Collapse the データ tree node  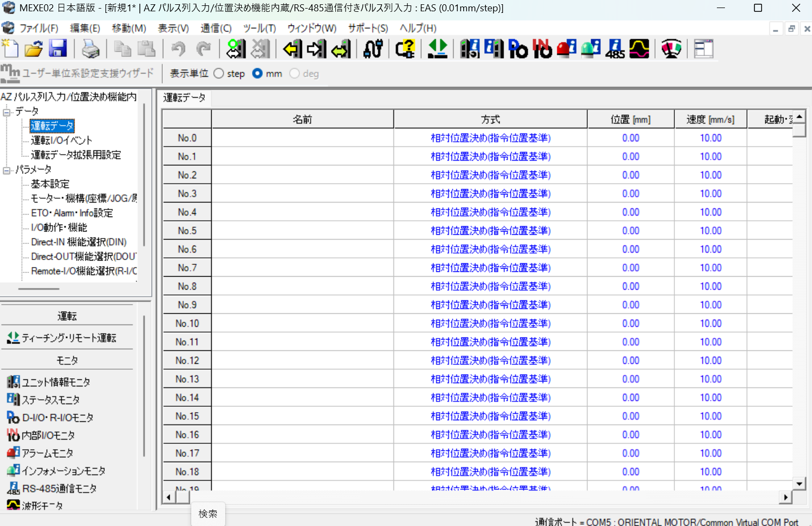pos(6,112)
